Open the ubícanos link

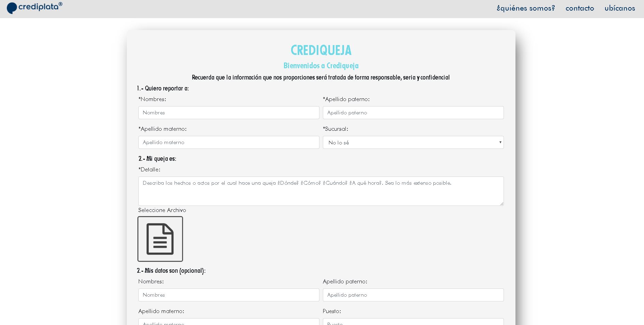pos(620,8)
